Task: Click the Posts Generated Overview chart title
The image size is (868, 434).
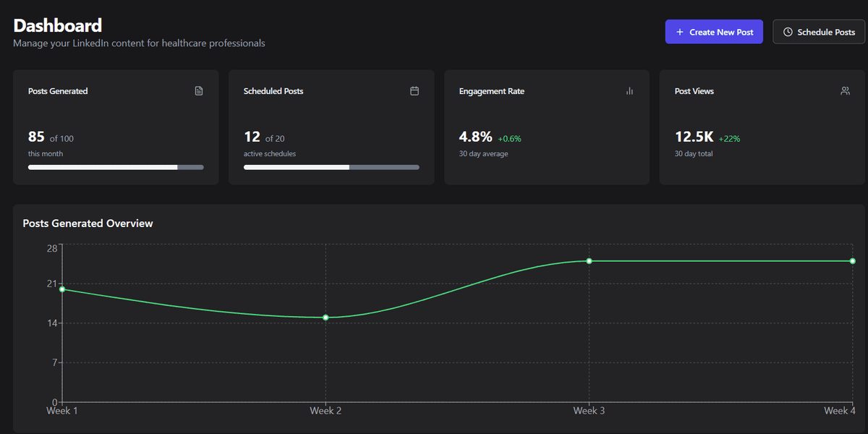Action: click(88, 224)
